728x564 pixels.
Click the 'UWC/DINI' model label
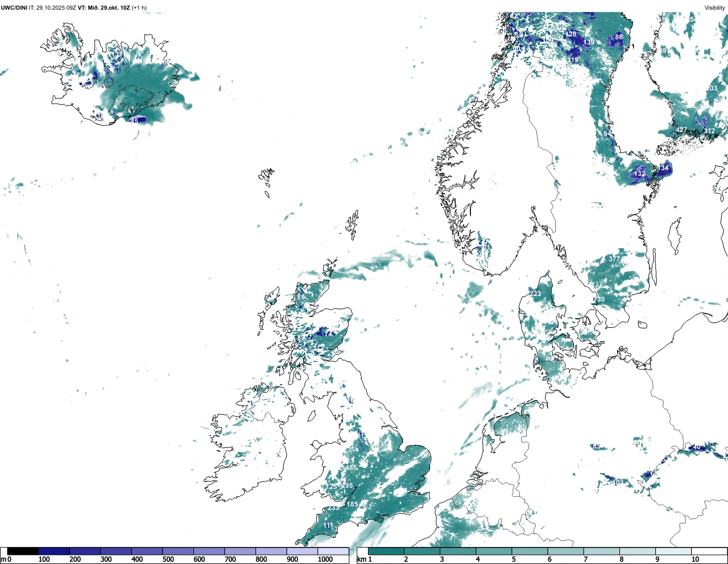click(14, 8)
